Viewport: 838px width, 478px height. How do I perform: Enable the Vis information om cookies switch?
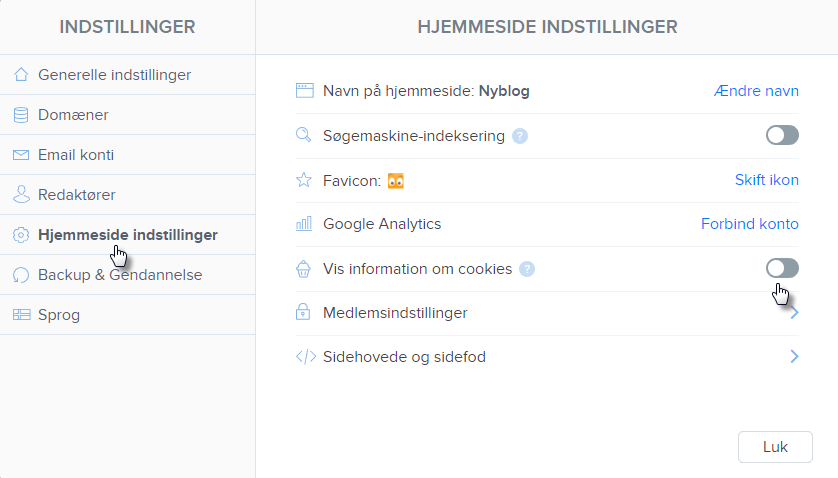point(782,268)
